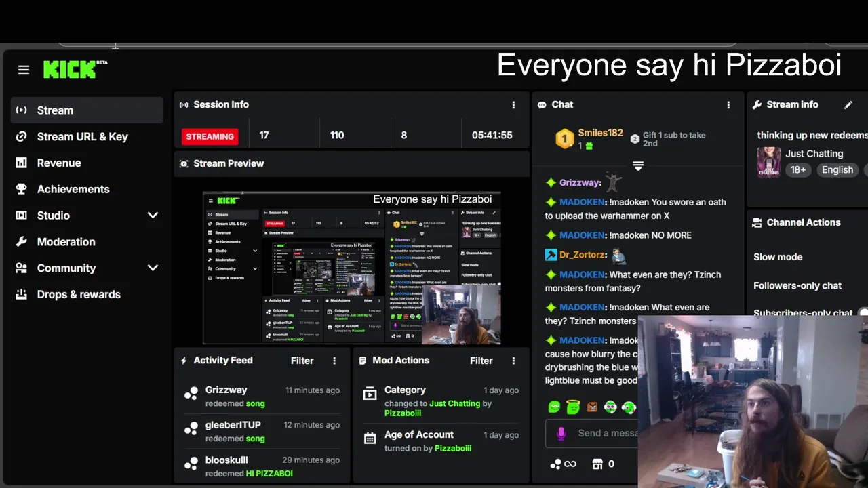868x488 pixels.
Task: Open Activity Feed three-dot menu
Action: [x=334, y=361]
